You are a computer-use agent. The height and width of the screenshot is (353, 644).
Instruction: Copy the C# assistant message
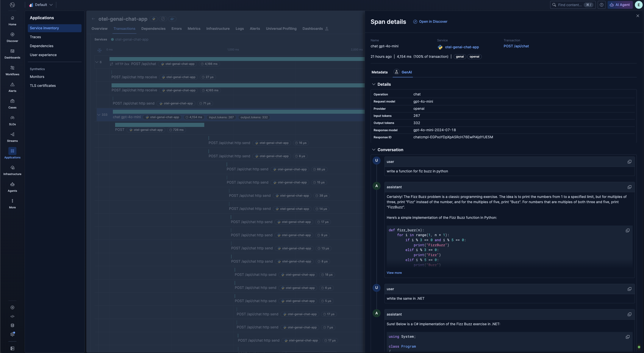coord(629,314)
